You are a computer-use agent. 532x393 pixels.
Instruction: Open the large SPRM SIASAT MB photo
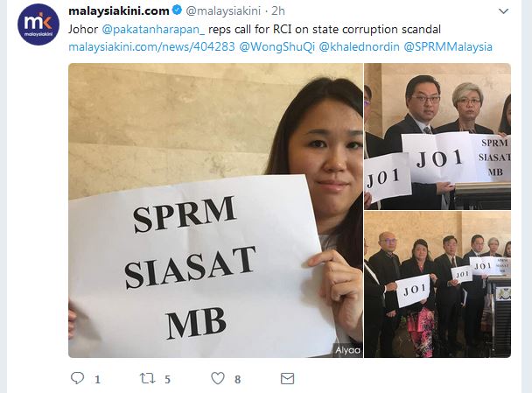pyautogui.click(x=215, y=210)
